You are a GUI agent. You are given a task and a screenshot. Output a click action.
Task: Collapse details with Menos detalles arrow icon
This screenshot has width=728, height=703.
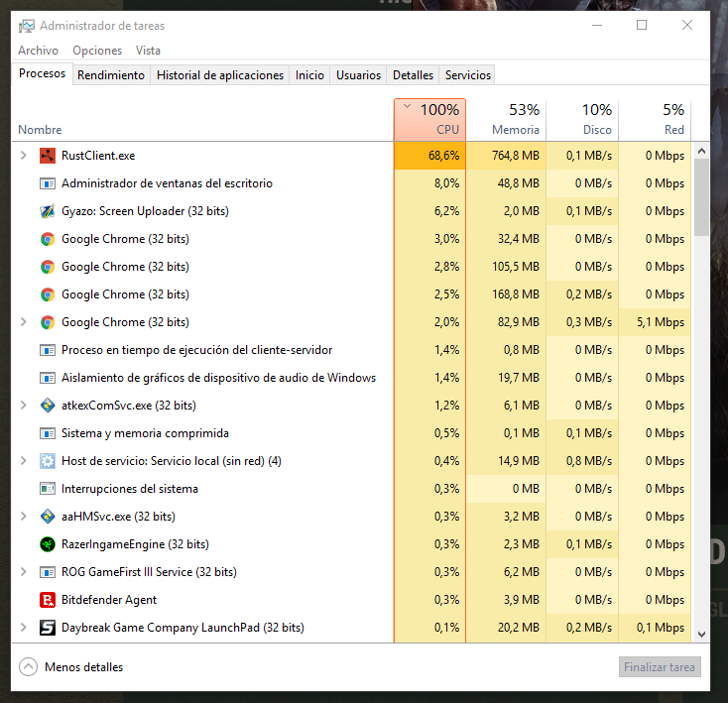point(28,666)
